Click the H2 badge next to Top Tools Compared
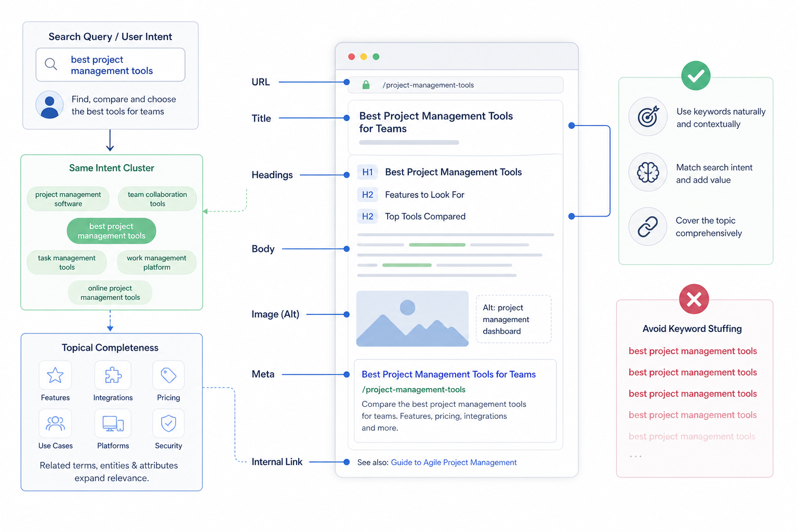 tap(367, 217)
